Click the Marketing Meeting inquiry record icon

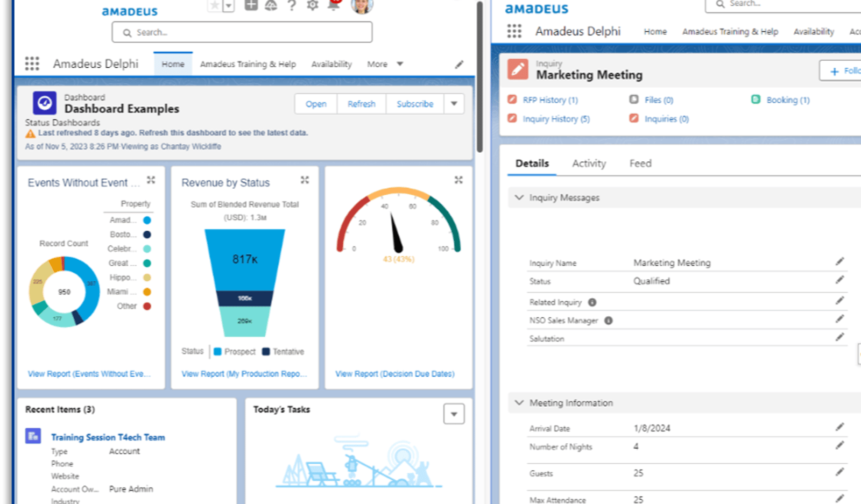518,69
